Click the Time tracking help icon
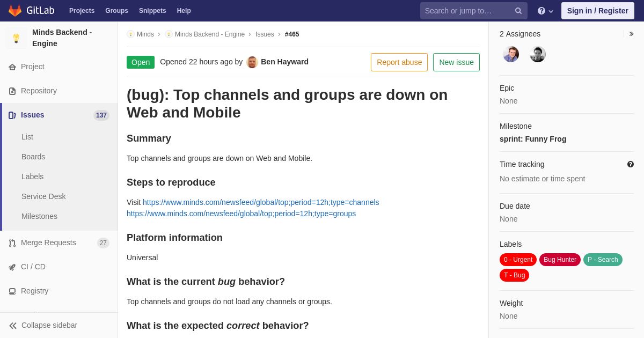This screenshot has height=338, width=644. click(x=631, y=164)
